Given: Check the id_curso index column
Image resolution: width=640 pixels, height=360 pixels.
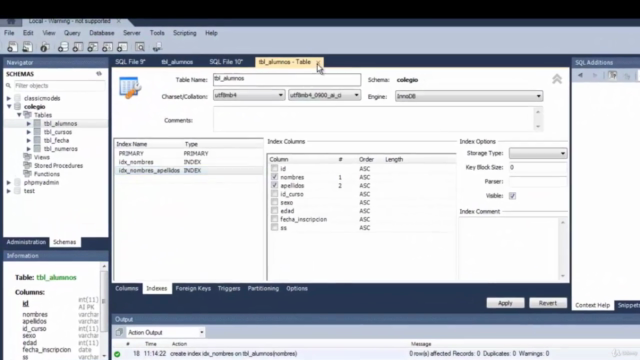Looking at the screenshot, I should pyautogui.click(x=274, y=194).
